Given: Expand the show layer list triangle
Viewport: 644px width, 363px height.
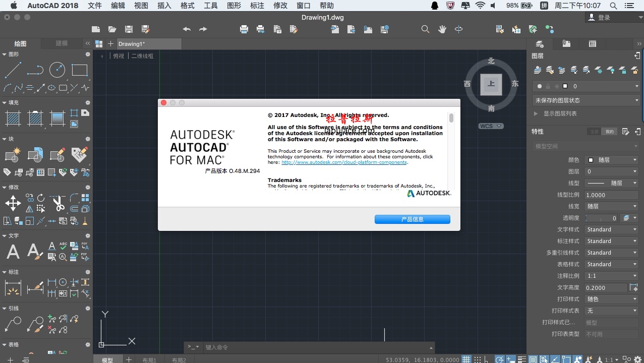Looking at the screenshot, I should coord(536,114).
